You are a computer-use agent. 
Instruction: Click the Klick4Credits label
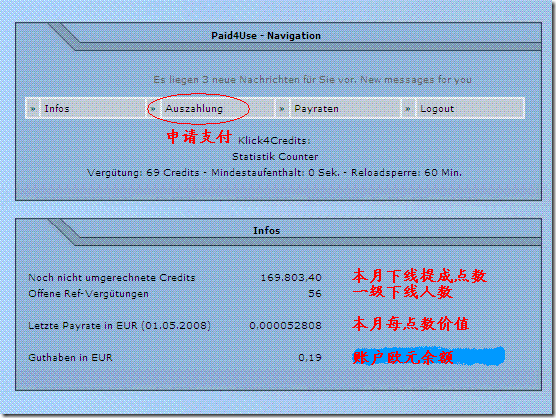click(x=274, y=141)
